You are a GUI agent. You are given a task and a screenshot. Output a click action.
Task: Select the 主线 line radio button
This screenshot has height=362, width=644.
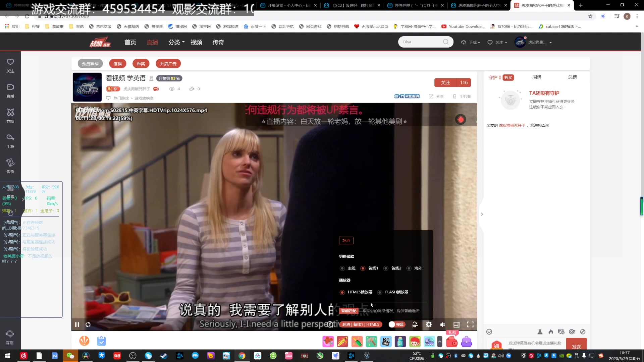tap(342, 268)
